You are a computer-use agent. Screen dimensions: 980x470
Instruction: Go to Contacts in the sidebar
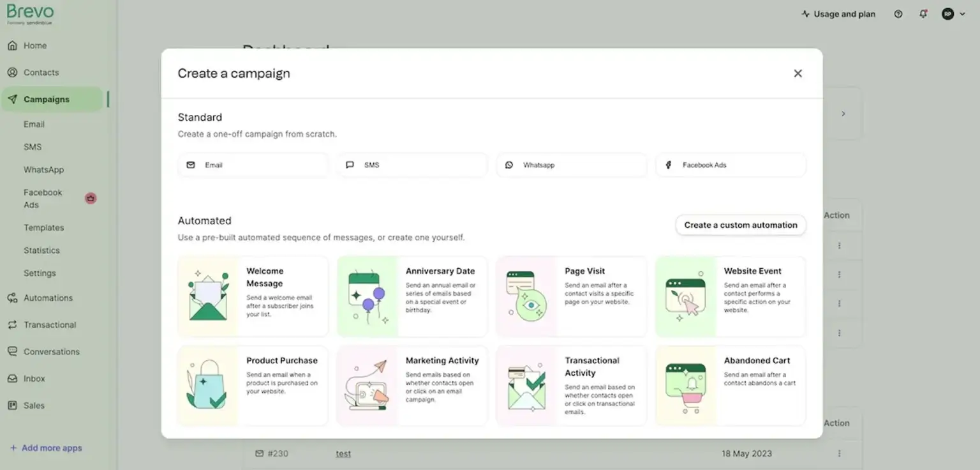tap(41, 73)
